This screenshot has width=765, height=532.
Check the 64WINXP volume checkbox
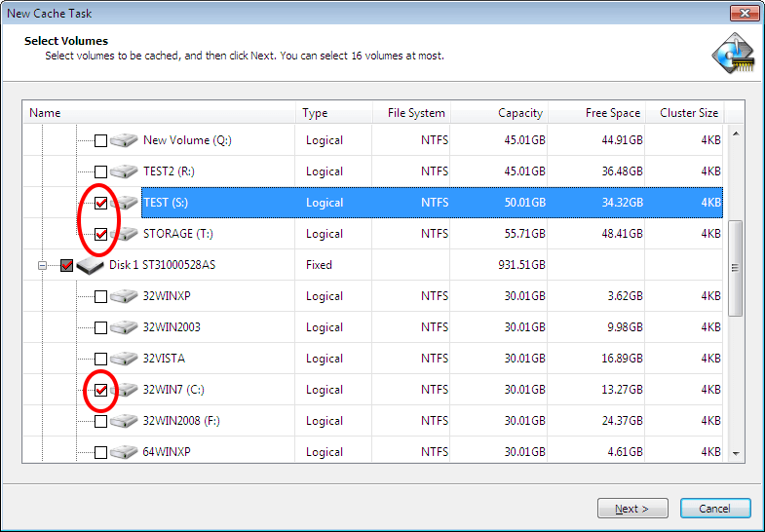(100, 452)
